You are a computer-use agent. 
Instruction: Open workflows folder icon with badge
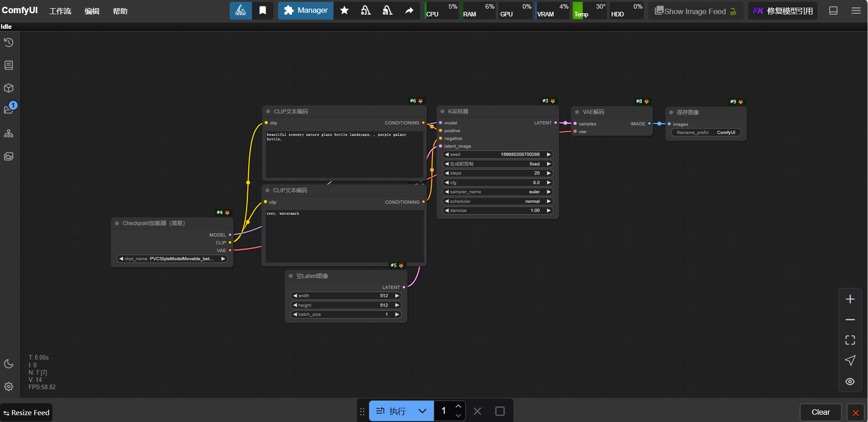point(9,109)
